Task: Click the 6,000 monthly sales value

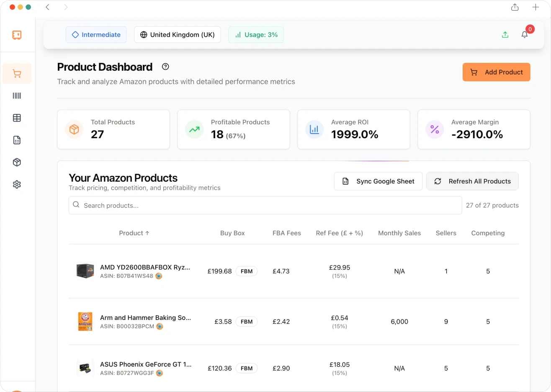Action: point(399,322)
